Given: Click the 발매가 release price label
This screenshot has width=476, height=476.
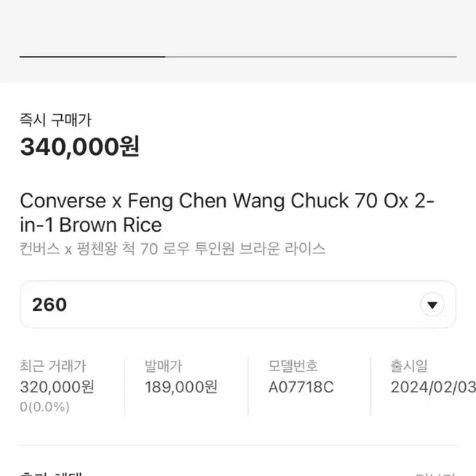Looking at the screenshot, I should tap(163, 366).
